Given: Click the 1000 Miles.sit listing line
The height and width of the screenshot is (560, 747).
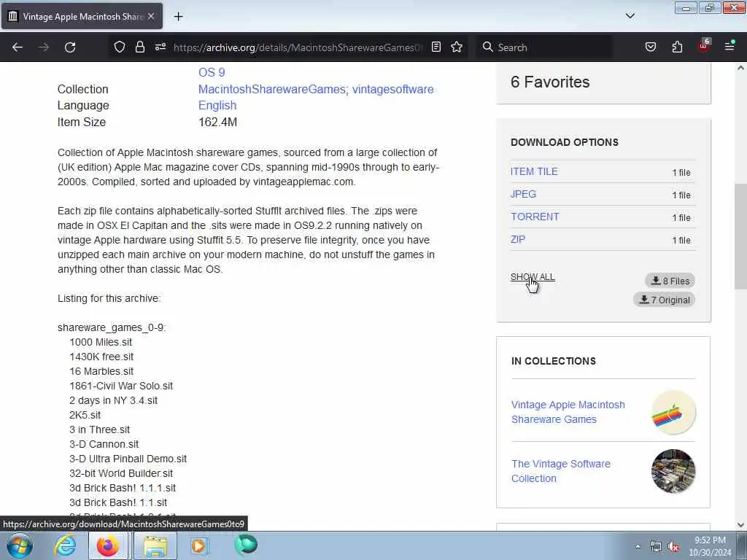Looking at the screenshot, I should pos(101,342).
